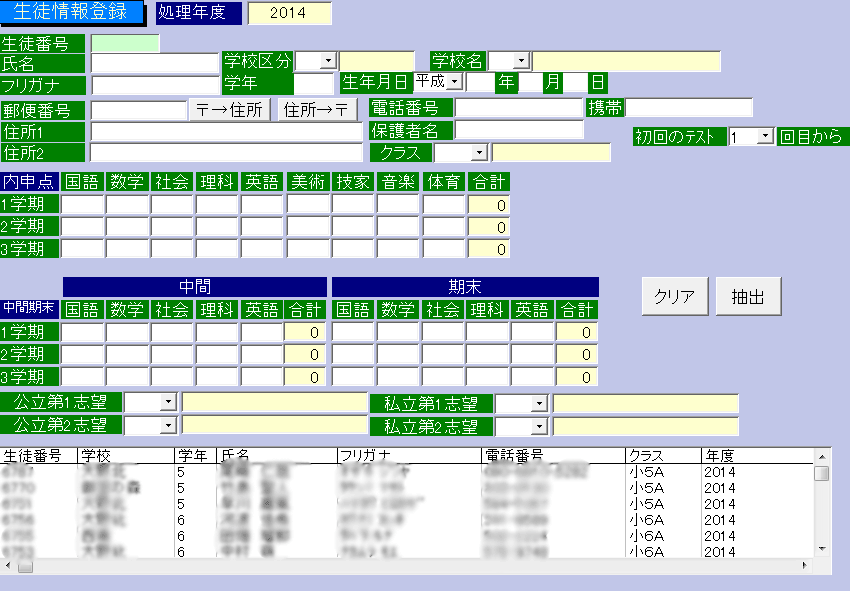The image size is (850, 591).
Task: Focus the 電話番号 input field
Action: [x=518, y=108]
